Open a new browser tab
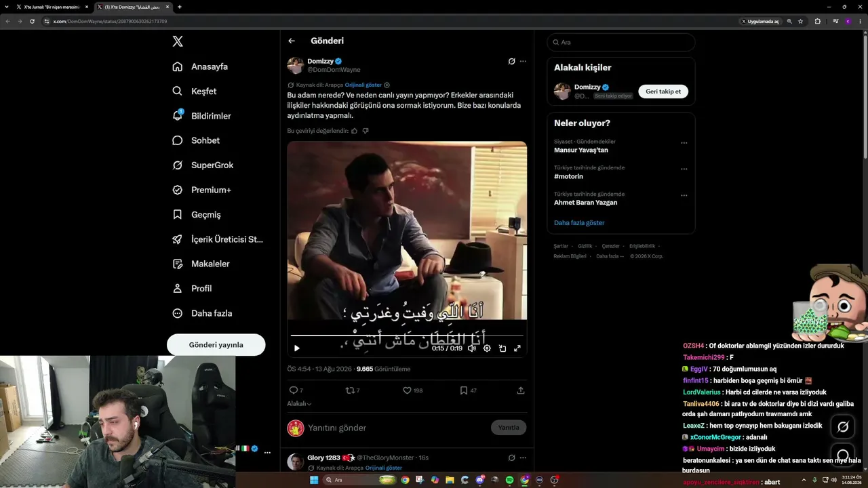This screenshot has width=868, height=488. click(179, 7)
